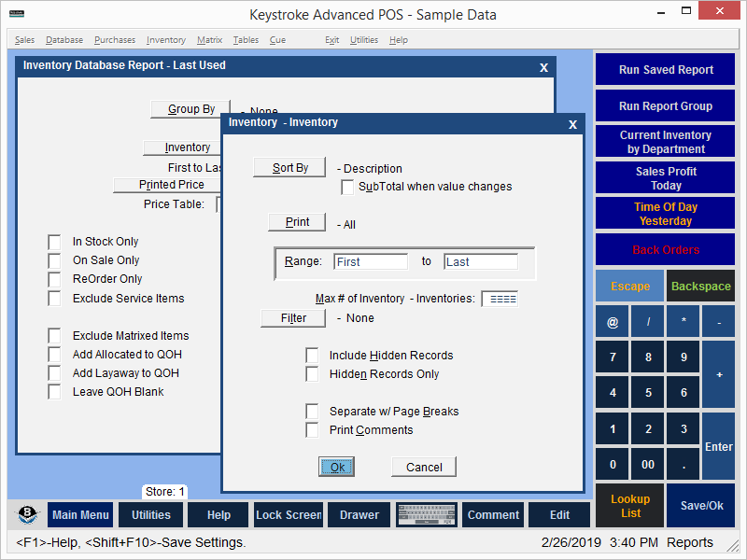
Task: Click the Max # of Inventory field
Action: tap(500, 300)
